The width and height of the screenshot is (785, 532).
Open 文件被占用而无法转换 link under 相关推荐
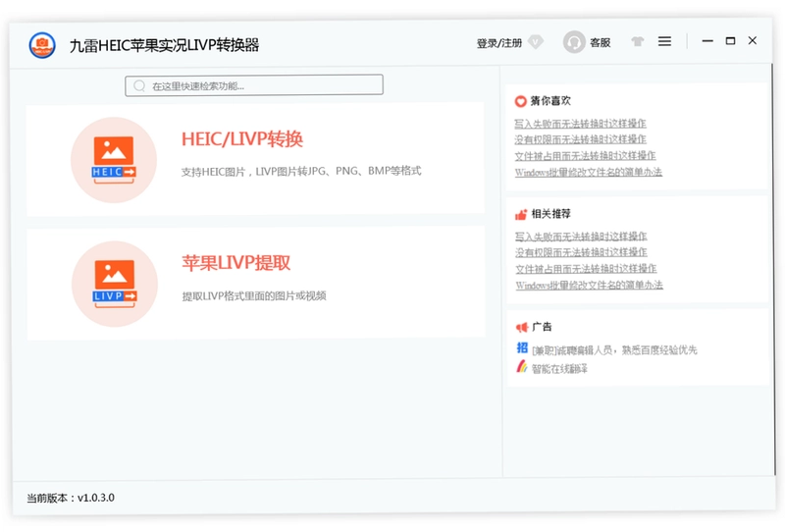pyautogui.click(x=586, y=269)
